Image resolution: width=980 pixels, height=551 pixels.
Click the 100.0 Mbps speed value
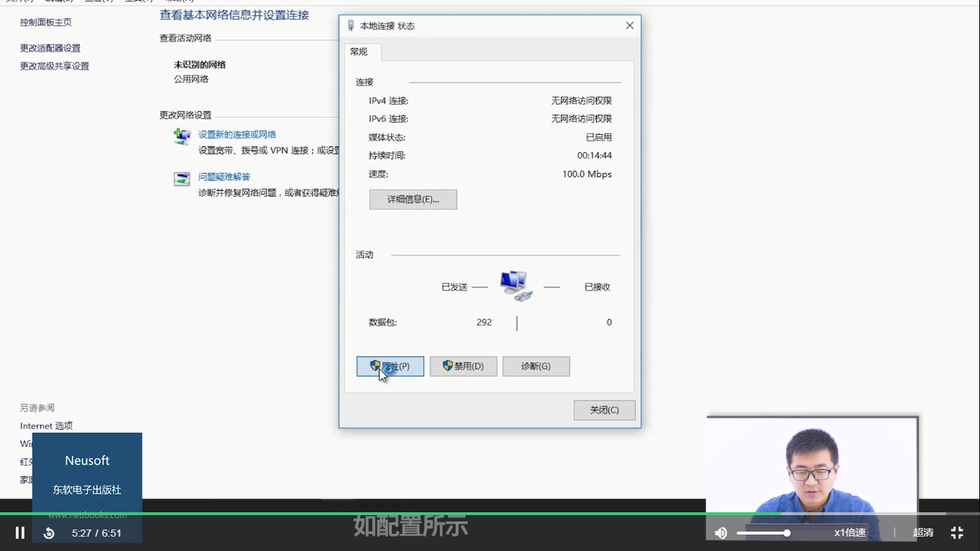(587, 174)
